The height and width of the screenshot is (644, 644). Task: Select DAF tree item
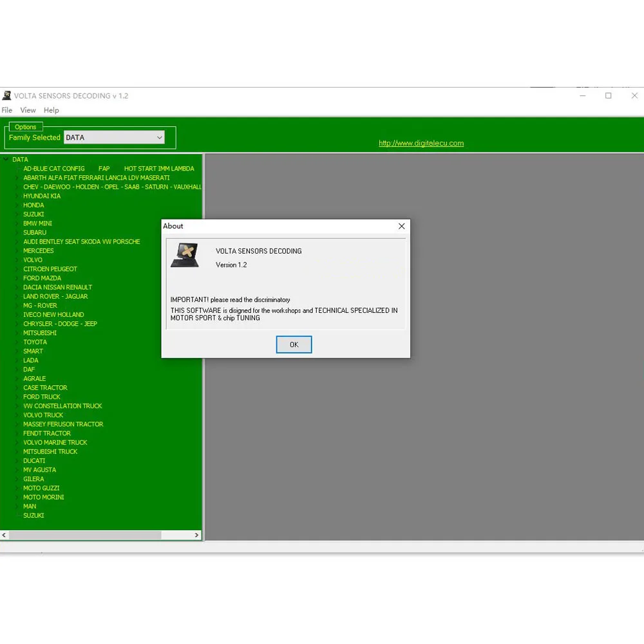tap(29, 369)
